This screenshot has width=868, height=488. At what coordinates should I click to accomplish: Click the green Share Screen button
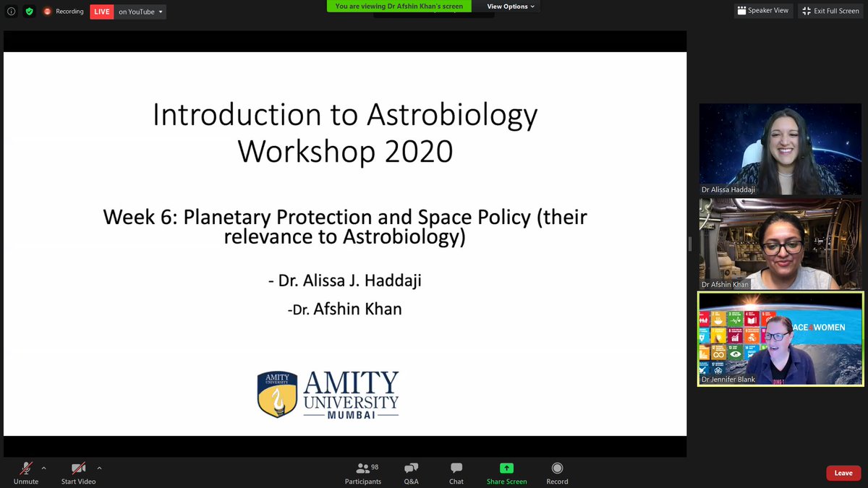[x=506, y=474]
